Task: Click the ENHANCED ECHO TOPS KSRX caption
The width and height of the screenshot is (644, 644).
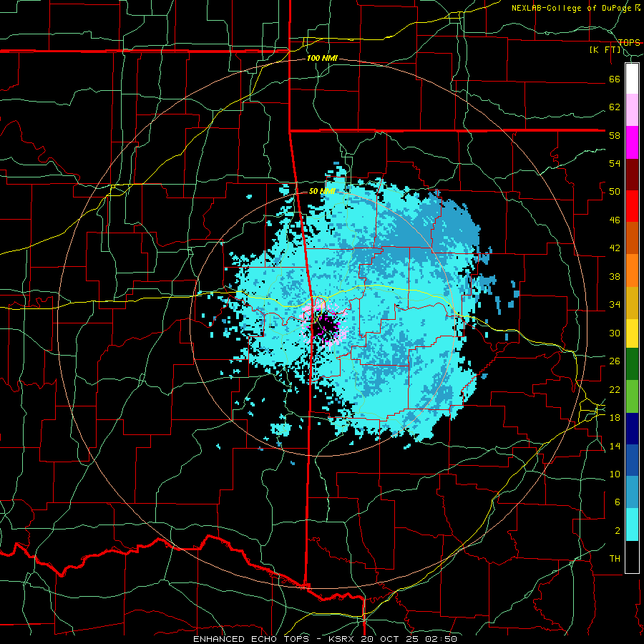Action: [x=325, y=639]
